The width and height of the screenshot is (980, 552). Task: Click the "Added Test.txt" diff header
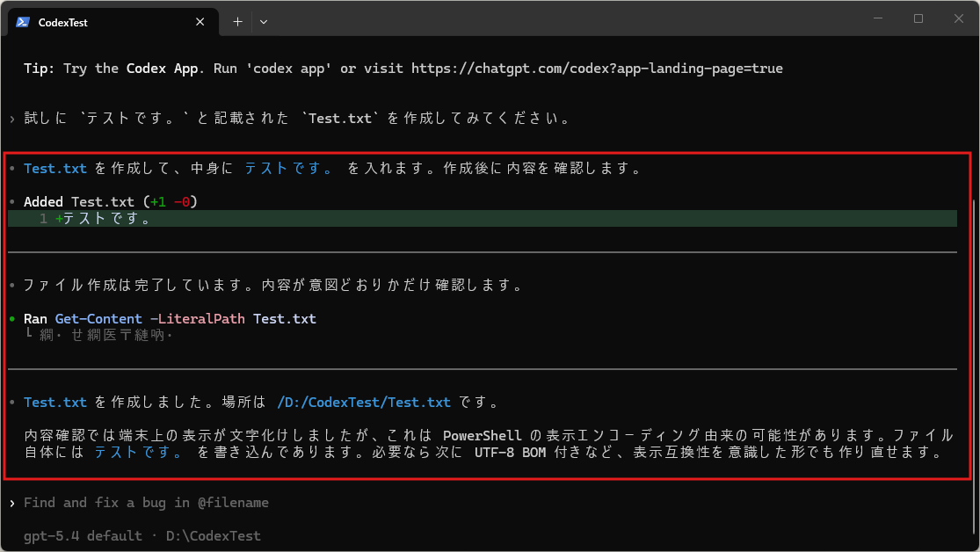(x=79, y=202)
